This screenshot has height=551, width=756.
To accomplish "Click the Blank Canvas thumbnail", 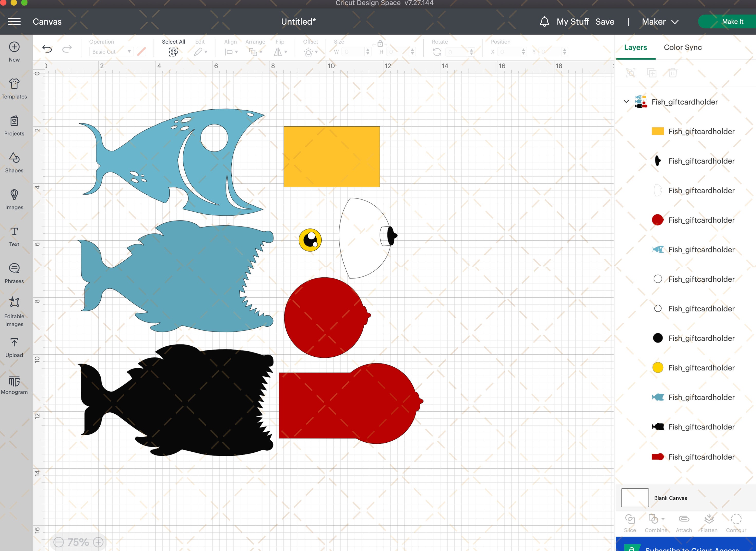I will click(x=635, y=498).
